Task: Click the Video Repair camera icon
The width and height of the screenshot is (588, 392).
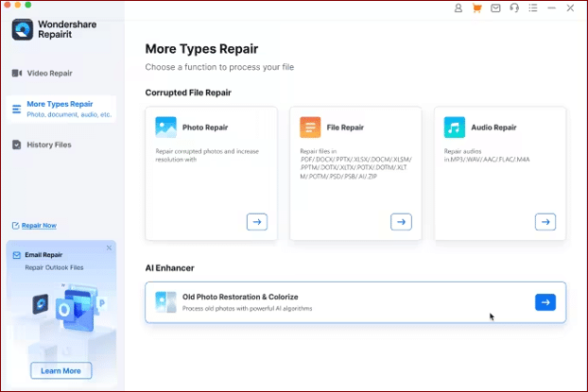Action: click(16, 73)
